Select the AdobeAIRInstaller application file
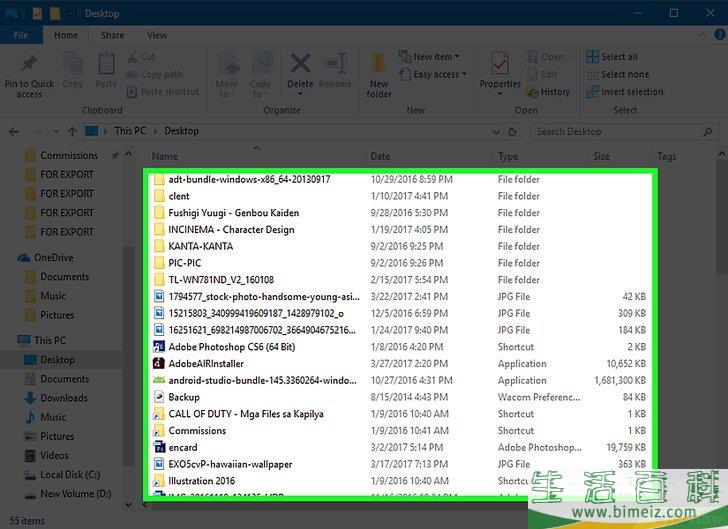The image size is (728, 529). pyautogui.click(x=206, y=364)
